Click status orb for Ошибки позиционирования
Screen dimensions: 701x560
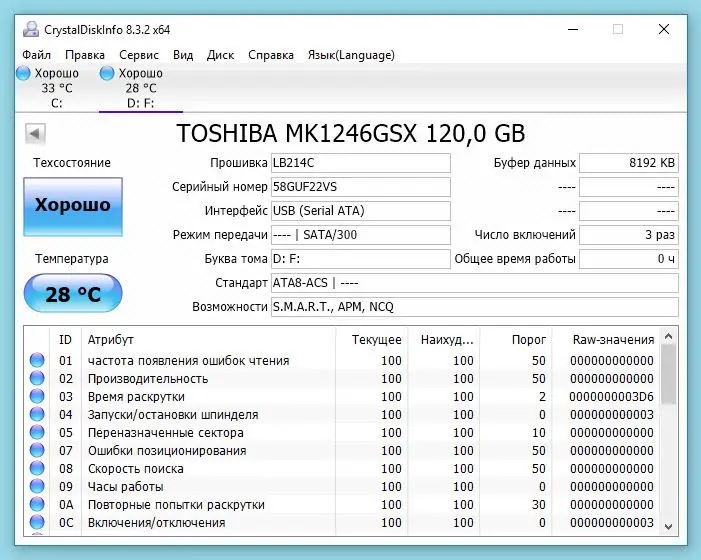37,450
